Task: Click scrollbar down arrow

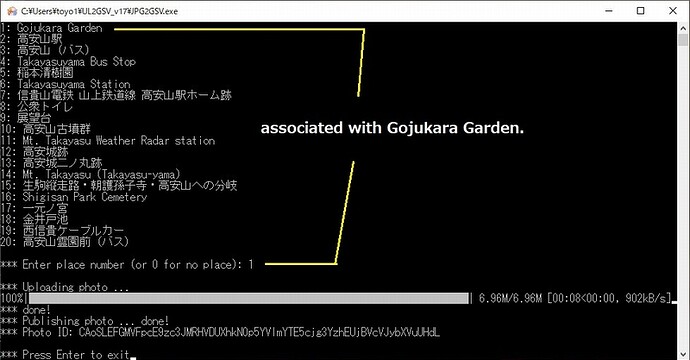Action: pyautogui.click(x=683, y=354)
